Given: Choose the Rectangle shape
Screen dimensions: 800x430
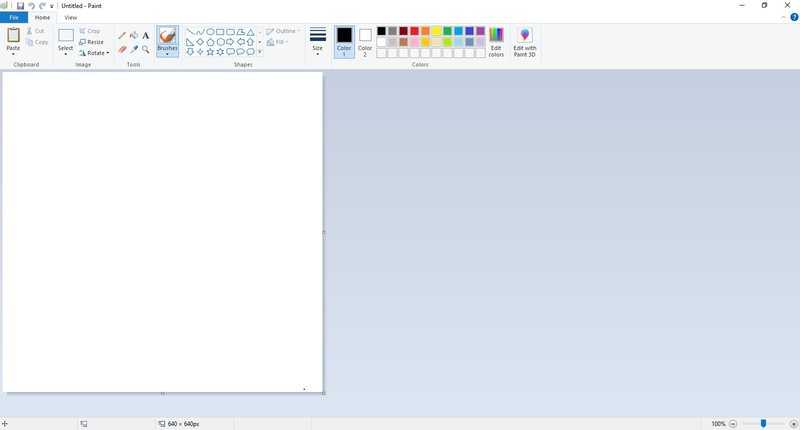Looking at the screenshot, I should (220, 32).
